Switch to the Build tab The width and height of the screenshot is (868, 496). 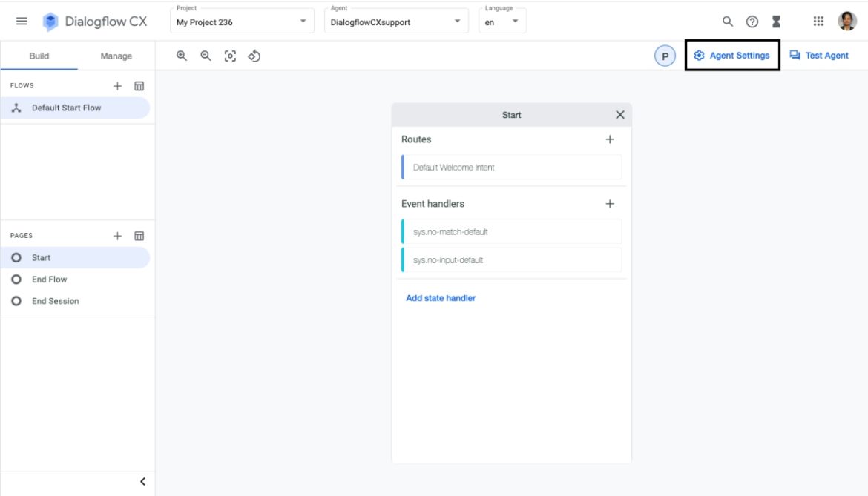(39, 56)
